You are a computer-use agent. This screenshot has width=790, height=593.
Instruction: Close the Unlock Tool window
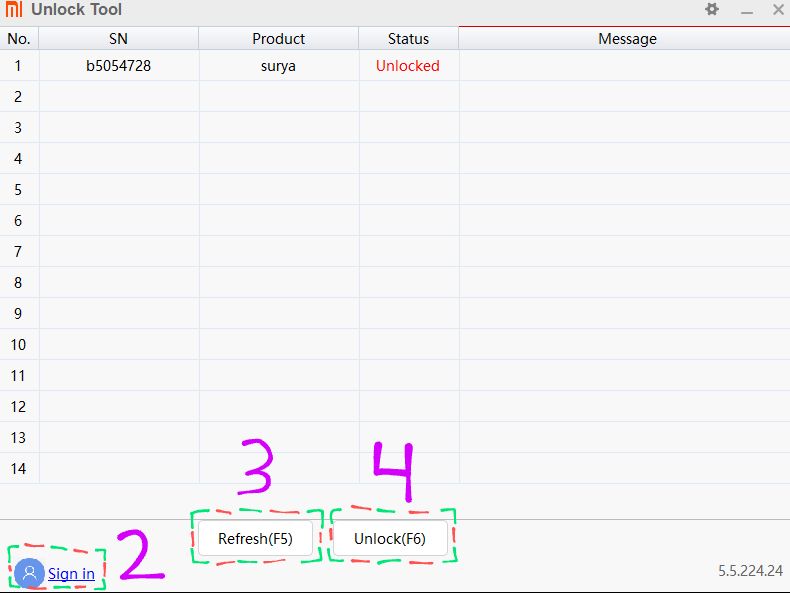pyautogui.click(x=778, y=9)
